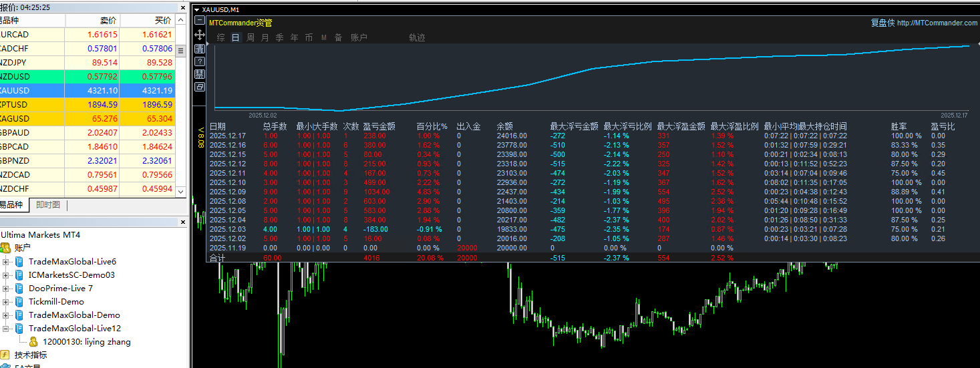Image resolution: width=980 pixels, height=368 pixels.
Task: Click the TradeMaxGlobal-Demo server icon
Action: [x=19, y=315]
